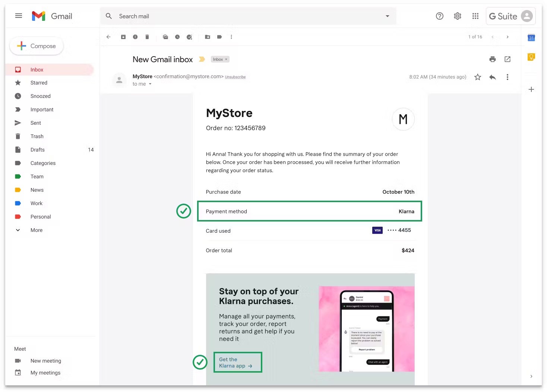This screenshot has height=392, width=547.
Task: Snooze this email
Action: click(x=177, y=37)
